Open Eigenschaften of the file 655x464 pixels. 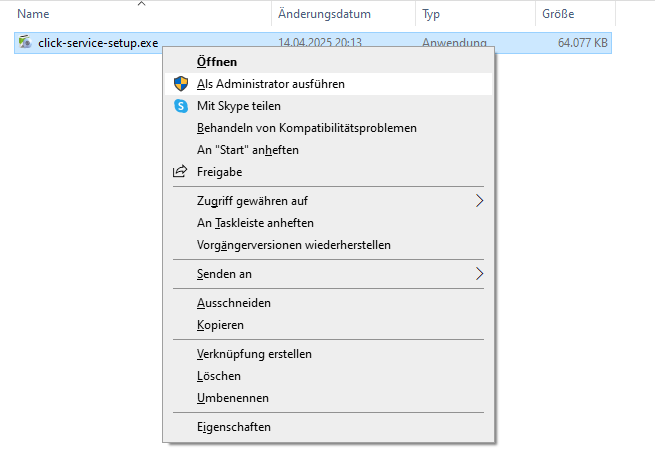click(x=328, y=427)
